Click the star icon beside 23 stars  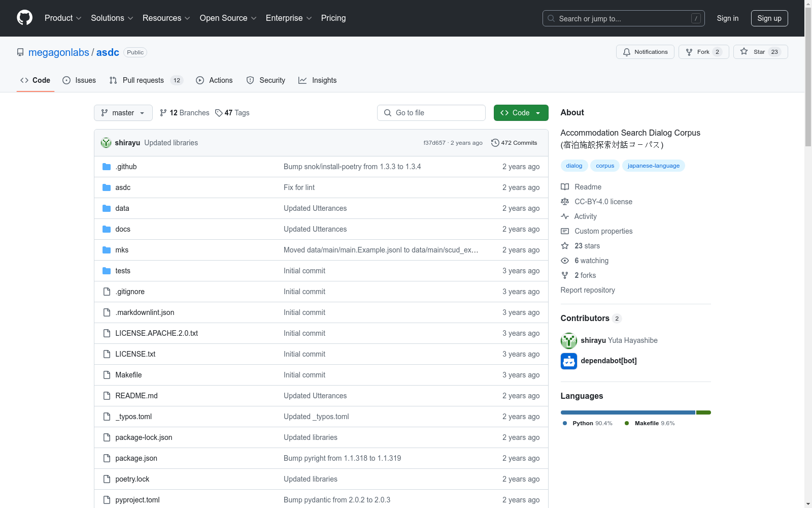(565, 246)
